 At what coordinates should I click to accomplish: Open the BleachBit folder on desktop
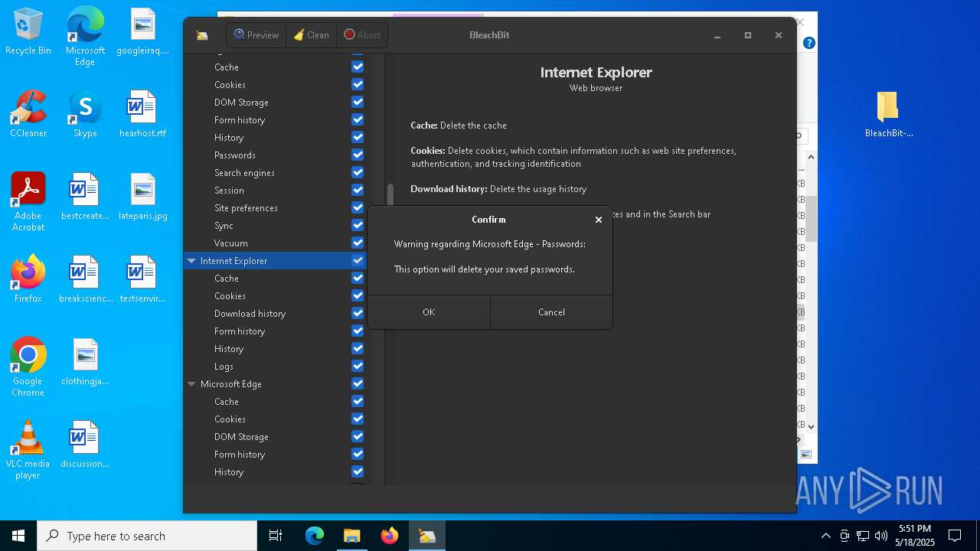[x=888, y=114]
